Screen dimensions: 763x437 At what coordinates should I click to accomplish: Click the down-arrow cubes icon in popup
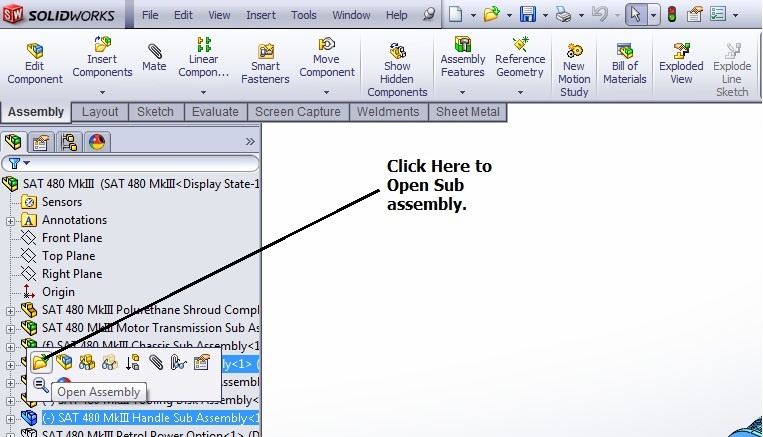pos(132,362)
